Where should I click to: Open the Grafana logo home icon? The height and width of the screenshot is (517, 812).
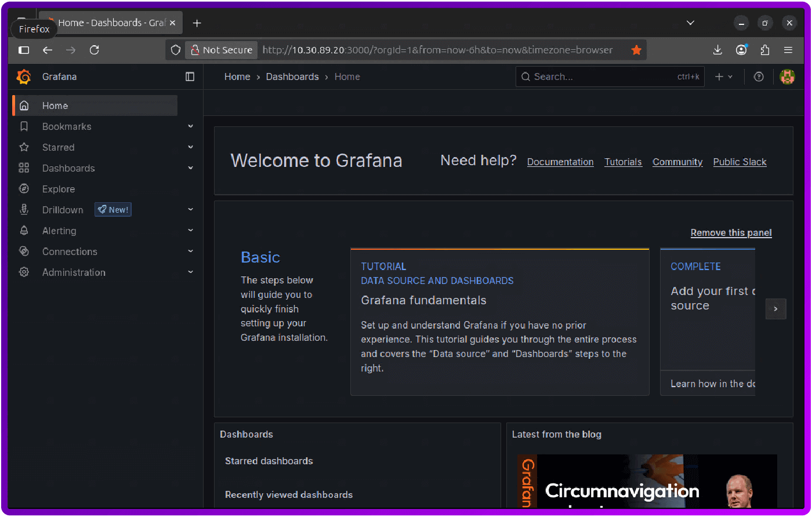pos(23,77)
